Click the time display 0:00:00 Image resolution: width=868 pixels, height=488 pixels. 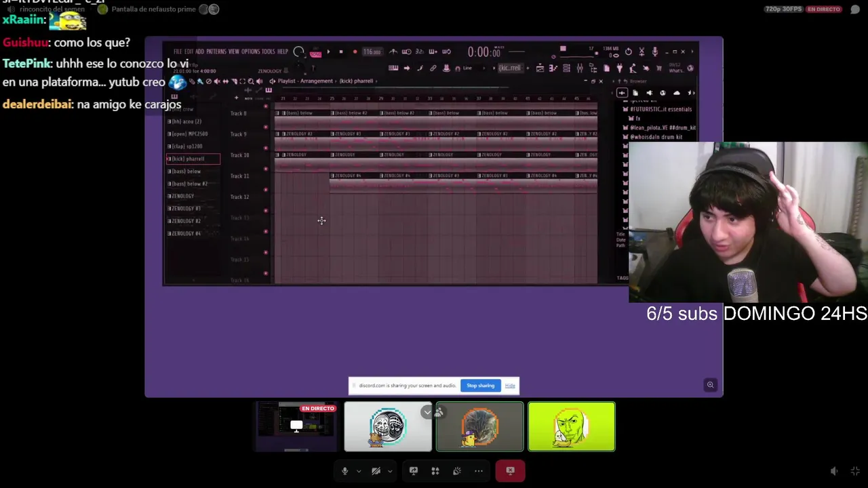[484, 52]
